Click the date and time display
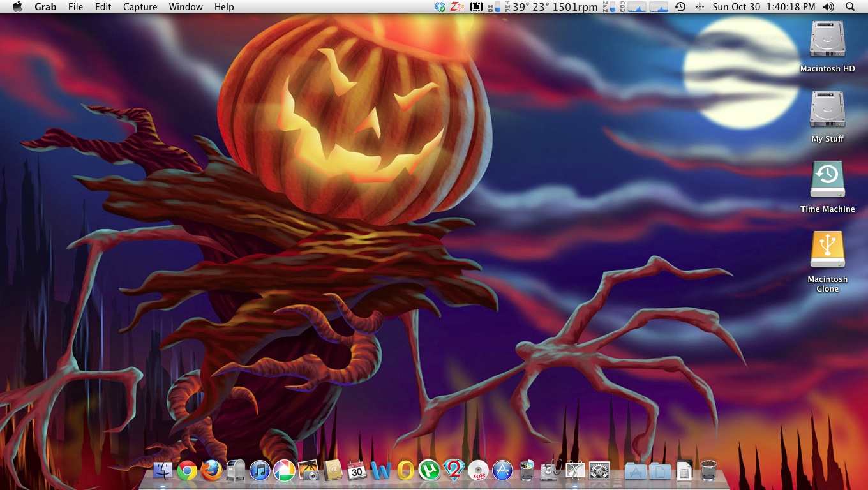 764,7
